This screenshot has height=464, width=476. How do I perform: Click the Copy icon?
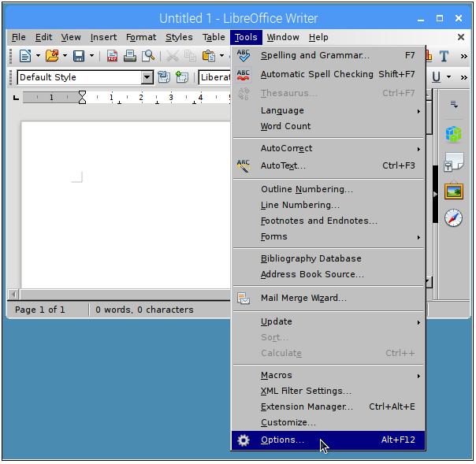point(191,56)
